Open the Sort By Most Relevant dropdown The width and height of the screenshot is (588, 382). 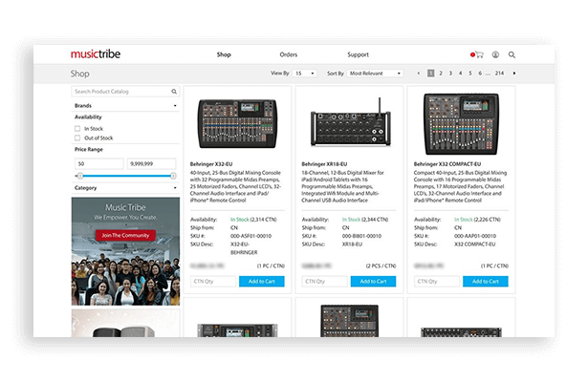375,74
